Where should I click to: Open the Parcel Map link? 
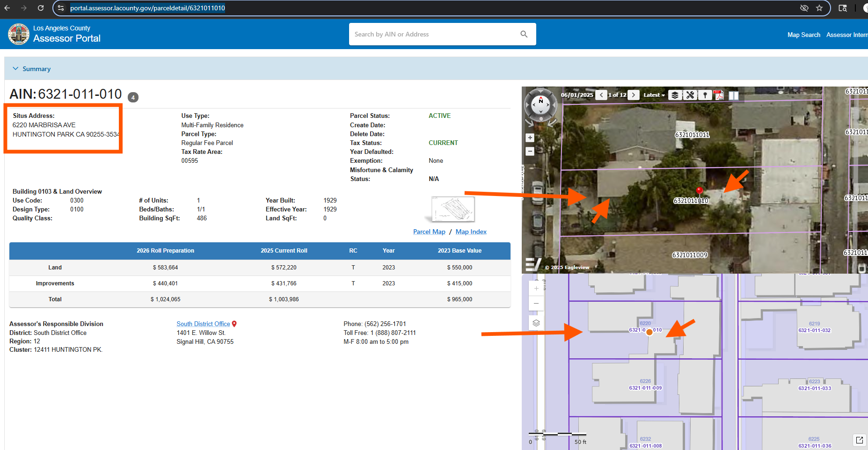pos(429,232)
